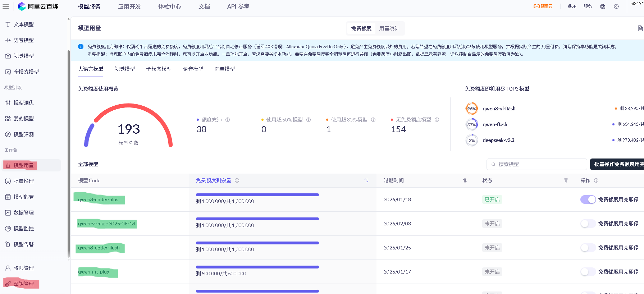
Task: Open 我的模型 in sidebar
Action: point(24,119)
